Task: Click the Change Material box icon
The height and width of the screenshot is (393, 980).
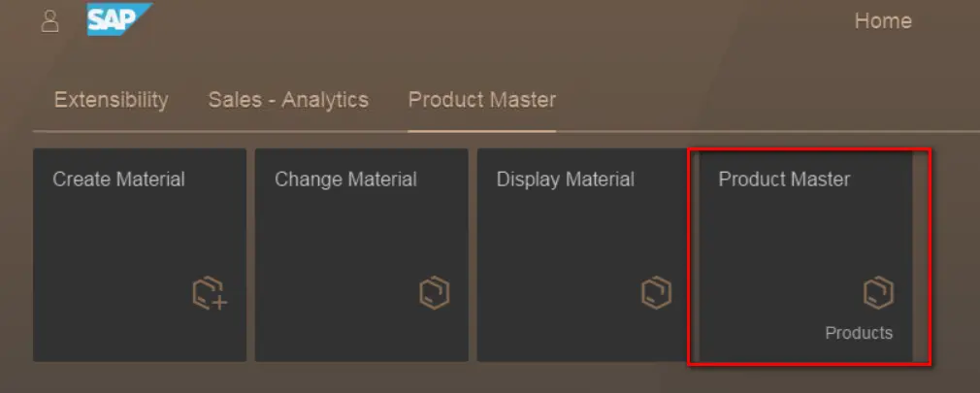Action: [x=435, y=292]
